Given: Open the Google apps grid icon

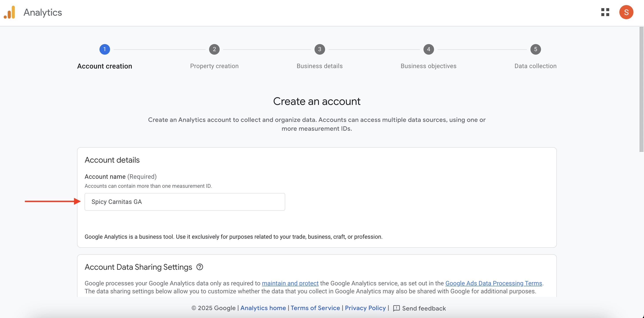Looking at the screenshot, I should 605,12.
